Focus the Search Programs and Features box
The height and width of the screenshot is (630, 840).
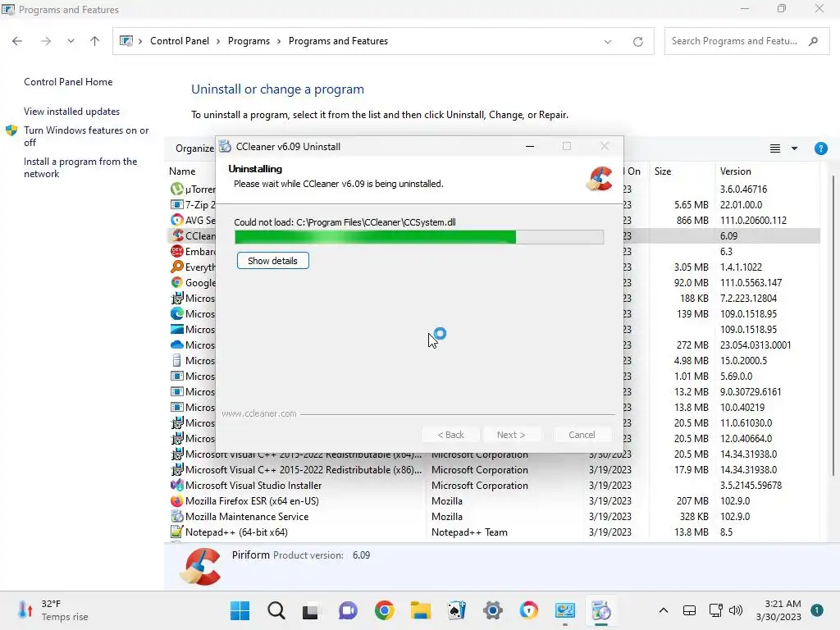point(746,41)
